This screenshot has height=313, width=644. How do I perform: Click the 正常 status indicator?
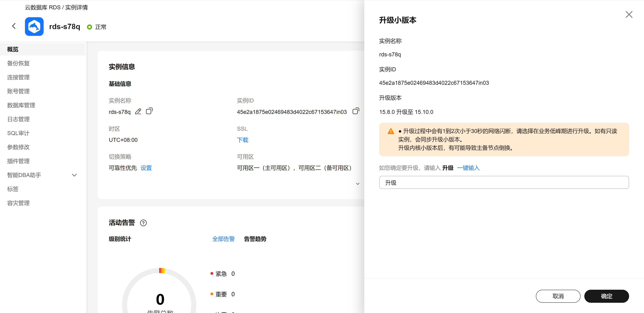[x=96, y=27]
